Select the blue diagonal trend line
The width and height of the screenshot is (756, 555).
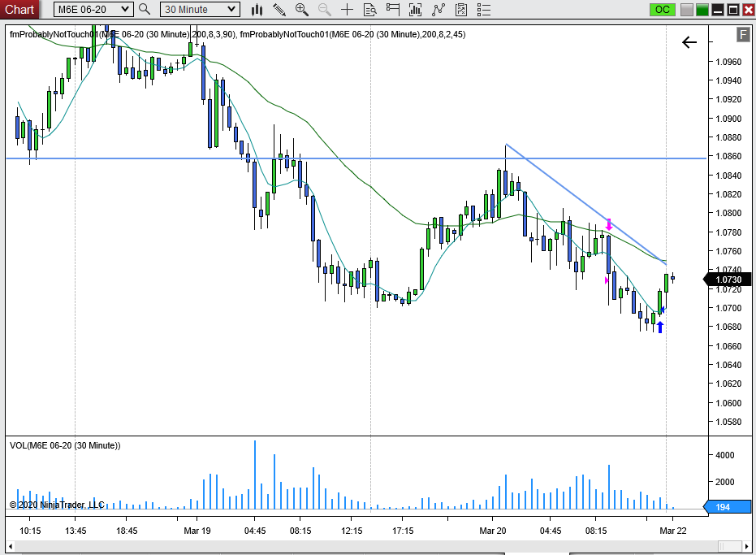[585, 205]
